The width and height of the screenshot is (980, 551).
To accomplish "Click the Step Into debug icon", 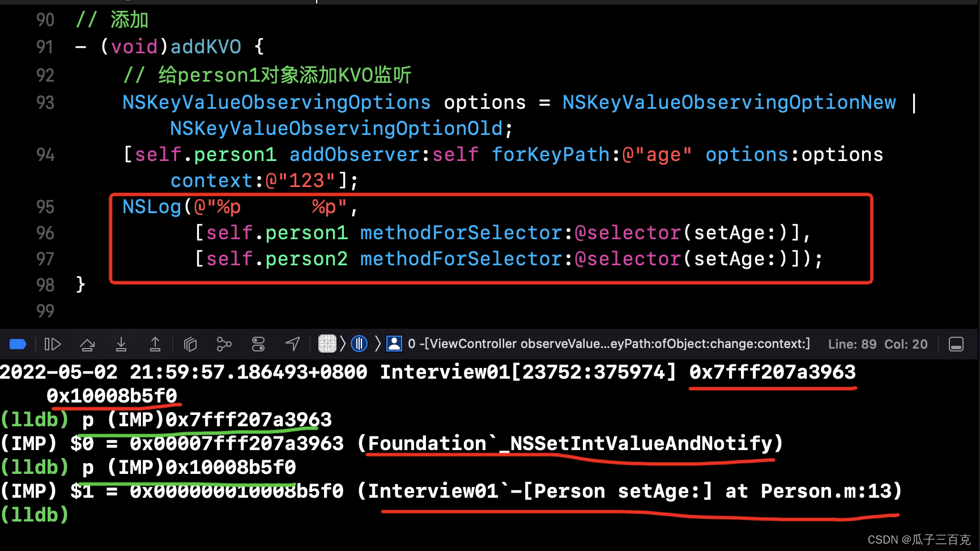I will click(x=121, y=344).
